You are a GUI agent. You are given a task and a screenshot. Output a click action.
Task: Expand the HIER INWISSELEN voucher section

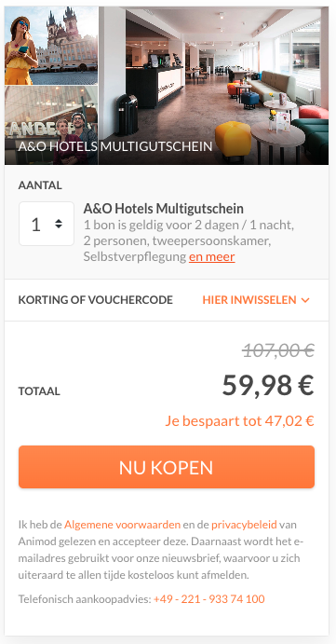tap(256, 300)
